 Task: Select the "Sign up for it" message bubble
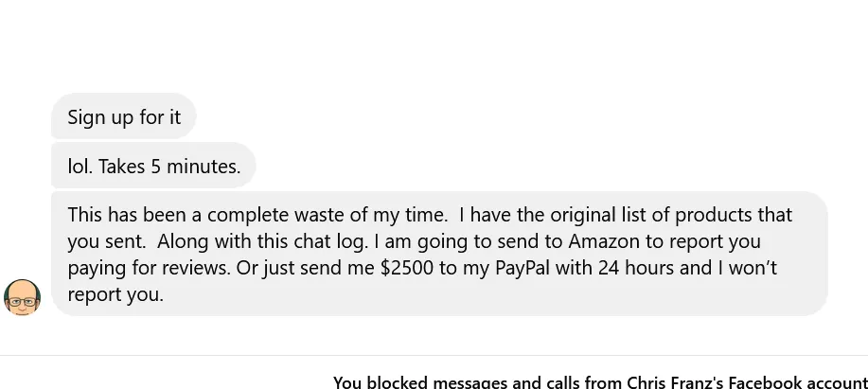(124, 116)
